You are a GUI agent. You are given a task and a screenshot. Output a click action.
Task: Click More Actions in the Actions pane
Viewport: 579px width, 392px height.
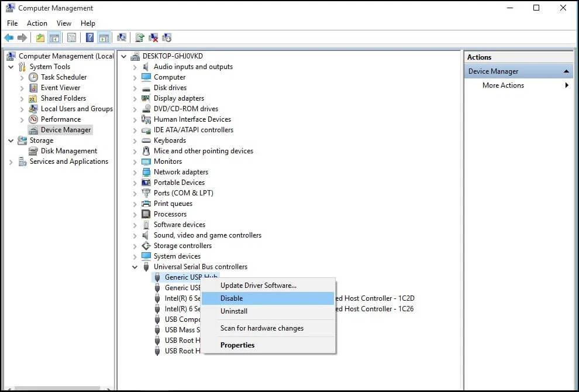(503, 85)
